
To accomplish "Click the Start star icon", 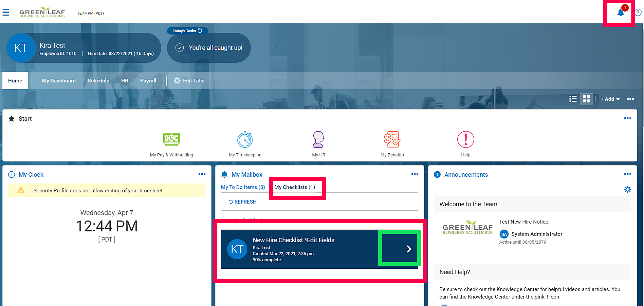I will [12, 119].
